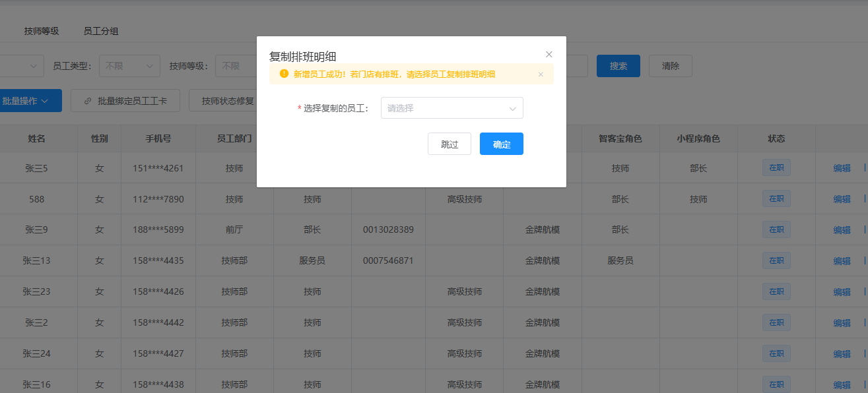Click the chevron arrow in employee select box
The image size is (868, 393).
click(x=512, y=109)
